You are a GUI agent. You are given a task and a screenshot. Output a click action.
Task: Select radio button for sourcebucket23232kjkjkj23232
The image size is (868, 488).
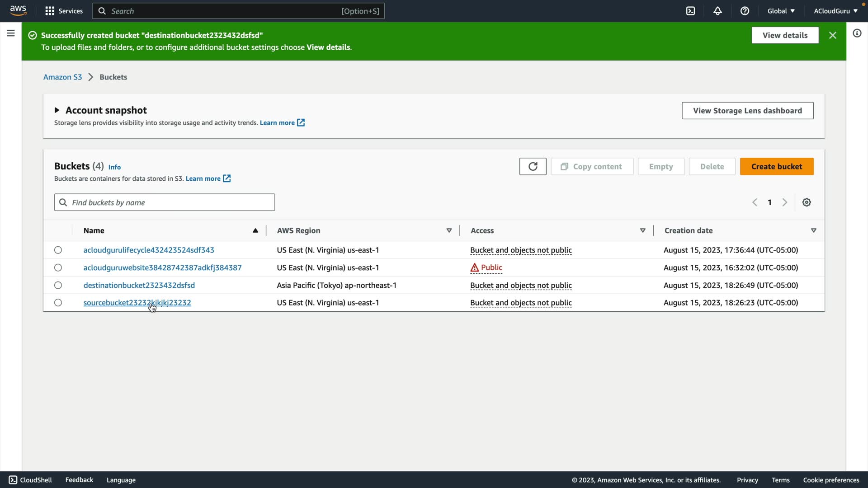point(58,303)
